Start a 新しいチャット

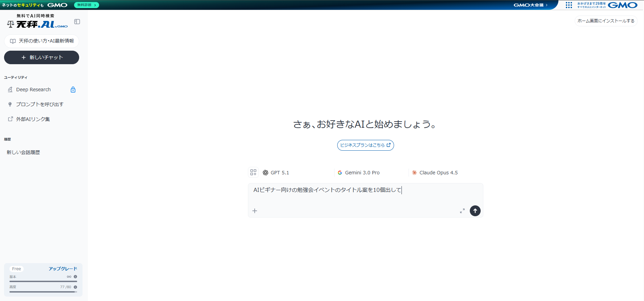42,57
